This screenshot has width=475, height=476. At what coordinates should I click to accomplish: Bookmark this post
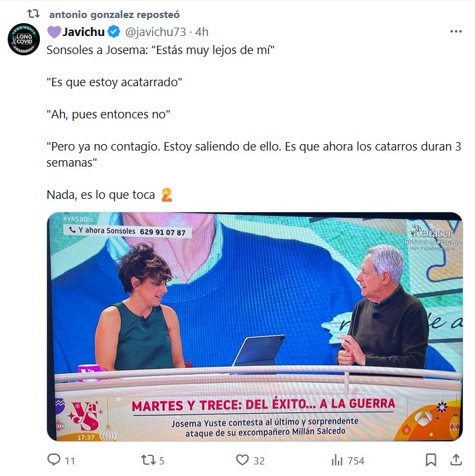pyautogui.click(x=431, y=460)
